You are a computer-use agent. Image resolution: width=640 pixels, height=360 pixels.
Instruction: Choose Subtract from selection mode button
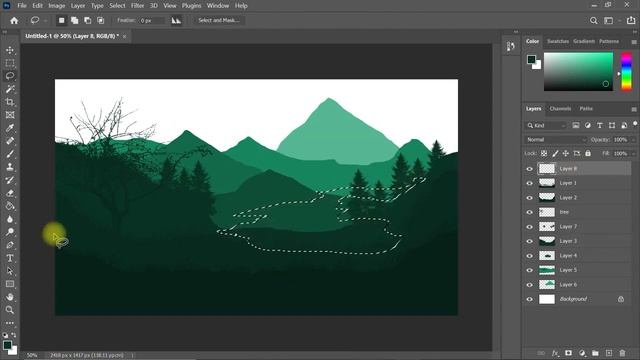pos(87,20)
